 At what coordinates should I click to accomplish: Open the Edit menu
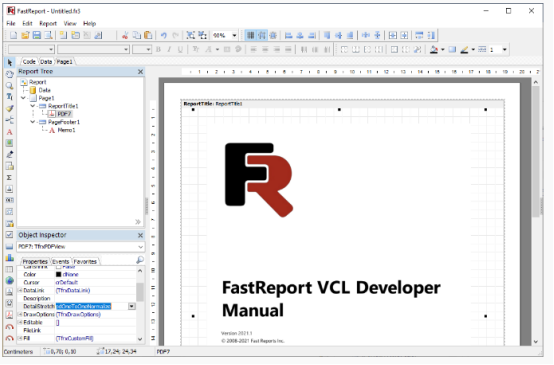pos(27,23)
